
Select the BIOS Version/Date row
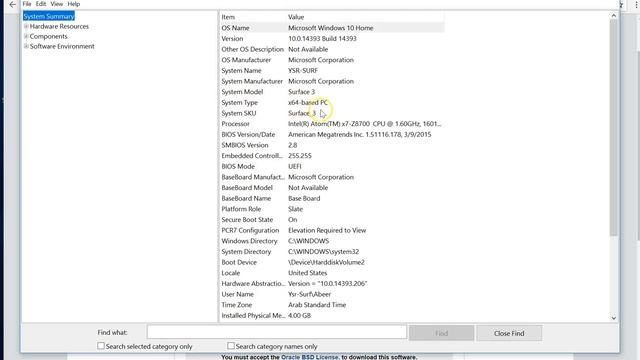[x=332, y=134]
